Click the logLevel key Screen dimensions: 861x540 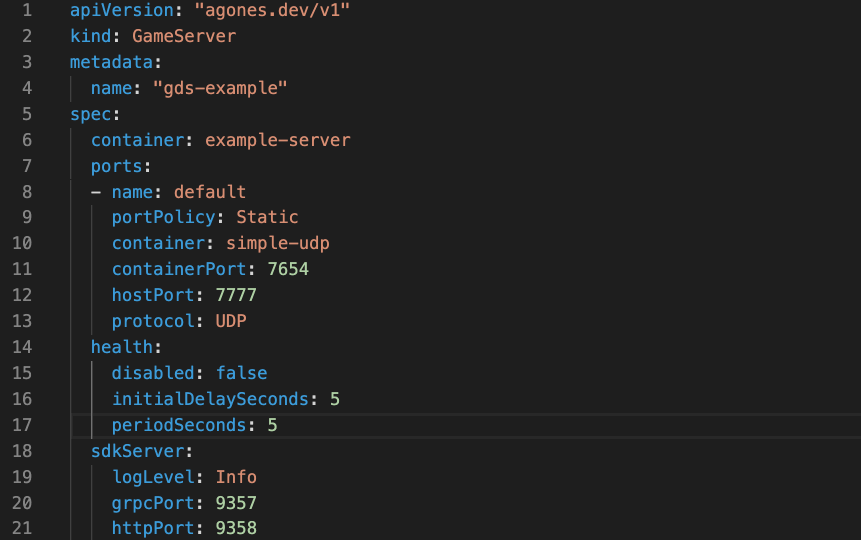point(153,477)
